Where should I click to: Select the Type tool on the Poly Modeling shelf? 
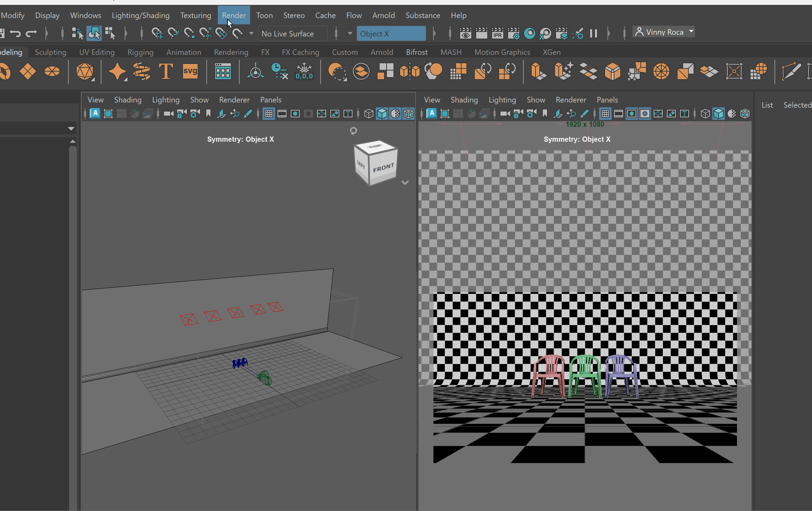166,71
